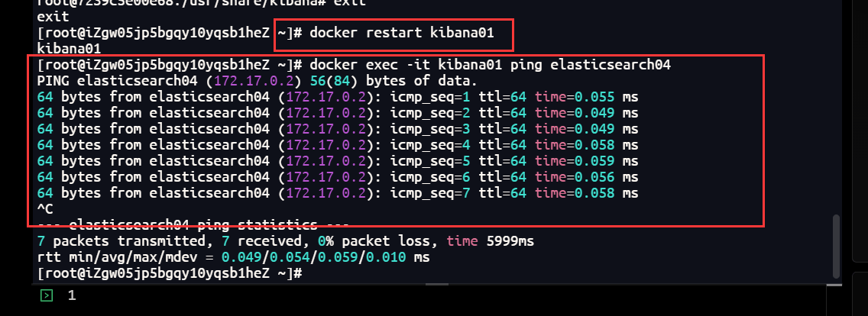Click the green terminal session icon
868x316 pixels.
47,296
